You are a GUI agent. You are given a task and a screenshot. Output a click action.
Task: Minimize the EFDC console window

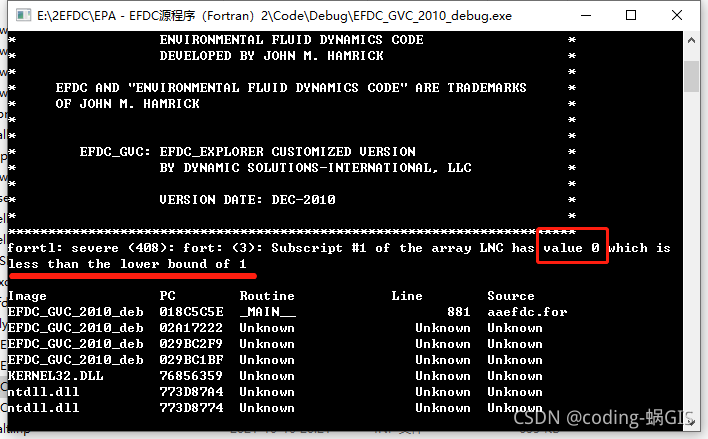click(586, 15)
